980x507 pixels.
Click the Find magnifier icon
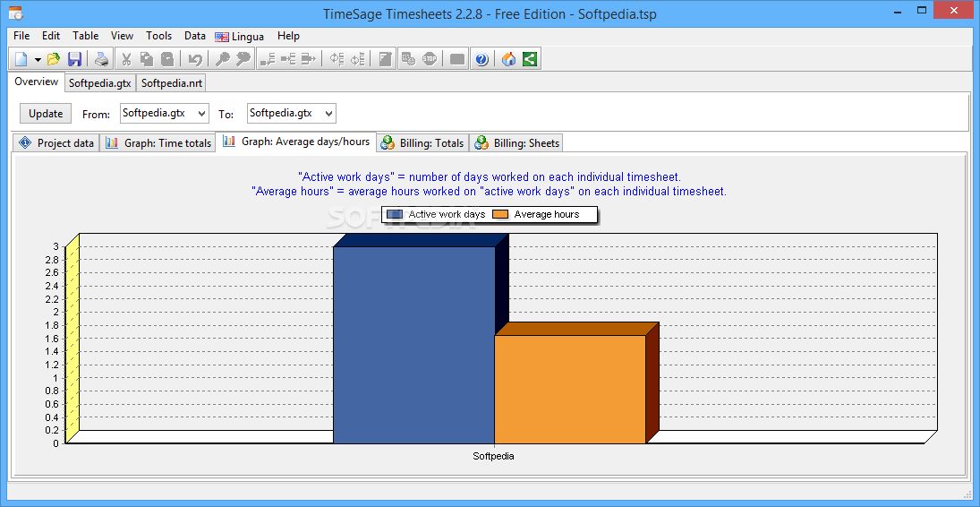[x=223, y=59]
